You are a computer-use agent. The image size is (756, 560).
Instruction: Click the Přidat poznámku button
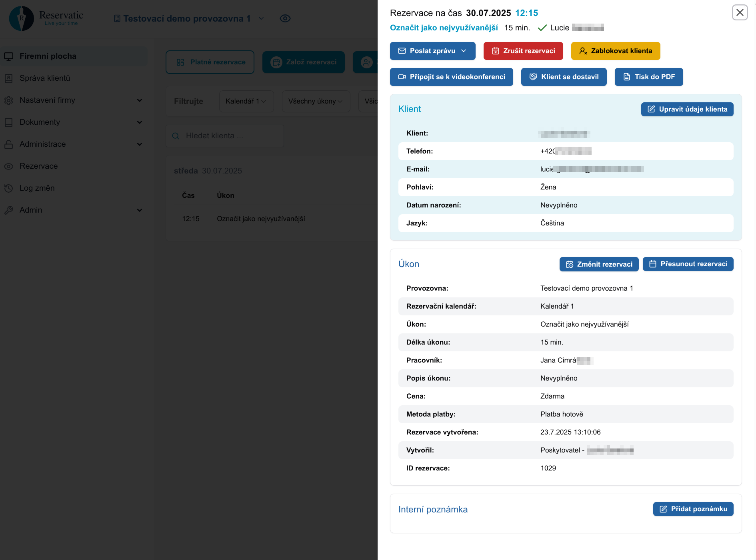click(693, 509)
